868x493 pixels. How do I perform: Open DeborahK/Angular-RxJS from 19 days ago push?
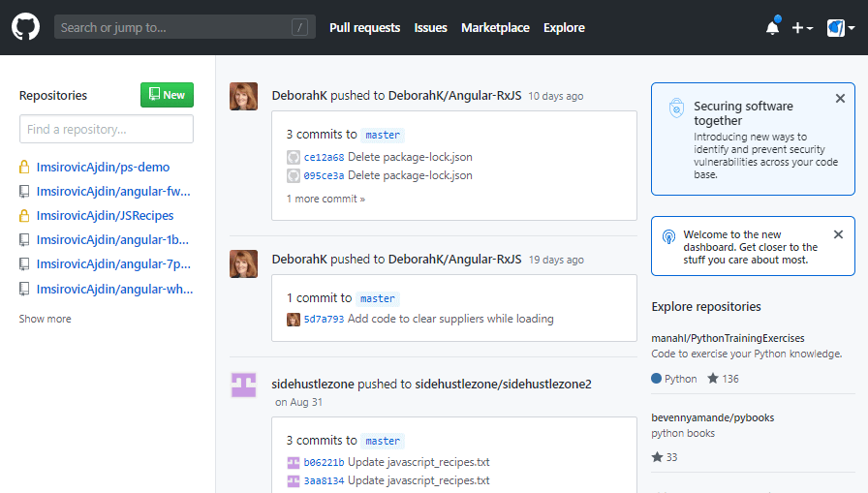(x=454, y=259)
